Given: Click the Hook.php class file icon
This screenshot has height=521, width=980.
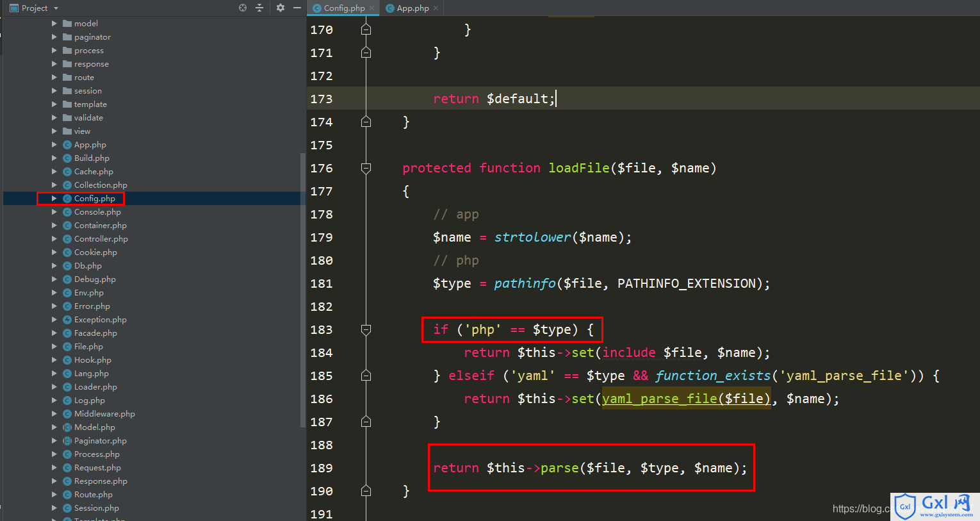Looking at the screenshot, I should pos(67,360).
